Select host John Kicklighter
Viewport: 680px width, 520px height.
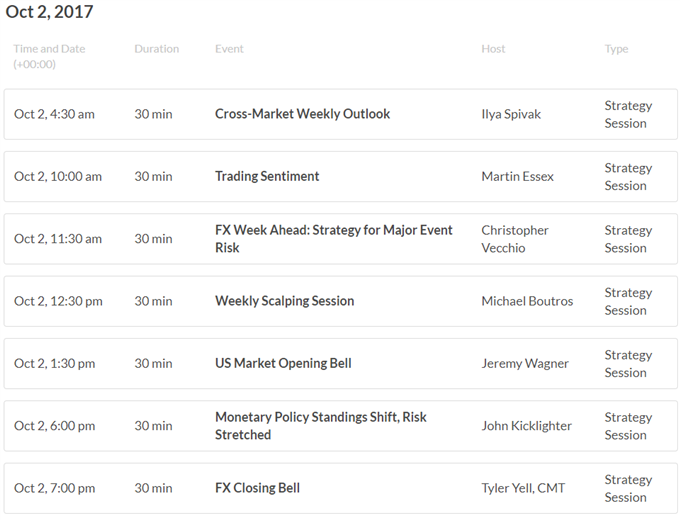[x=526, y=426]
